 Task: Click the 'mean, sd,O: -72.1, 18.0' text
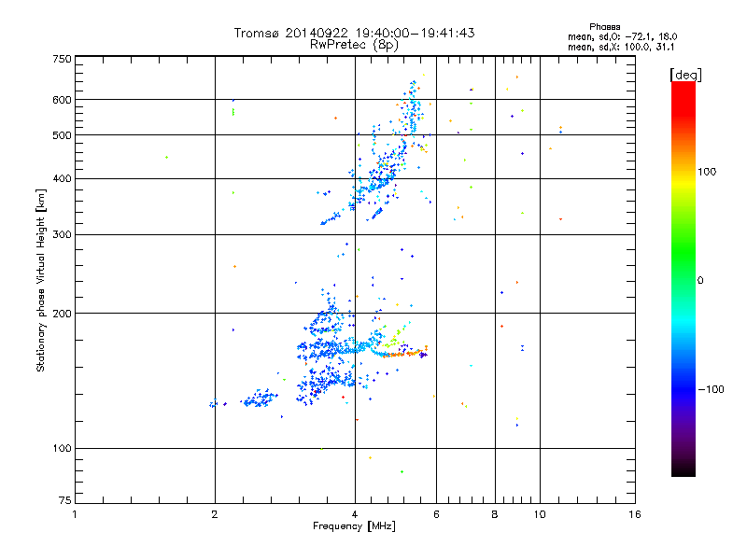pos(622,36)
